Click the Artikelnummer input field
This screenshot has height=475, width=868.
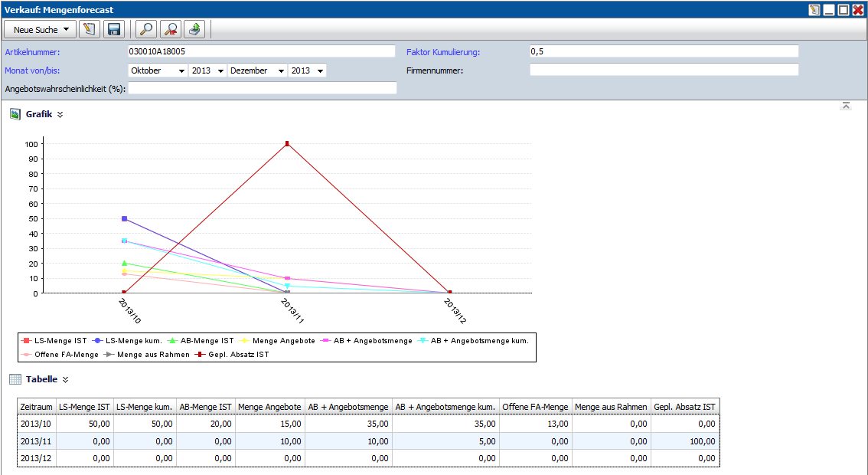coord(262,51)
